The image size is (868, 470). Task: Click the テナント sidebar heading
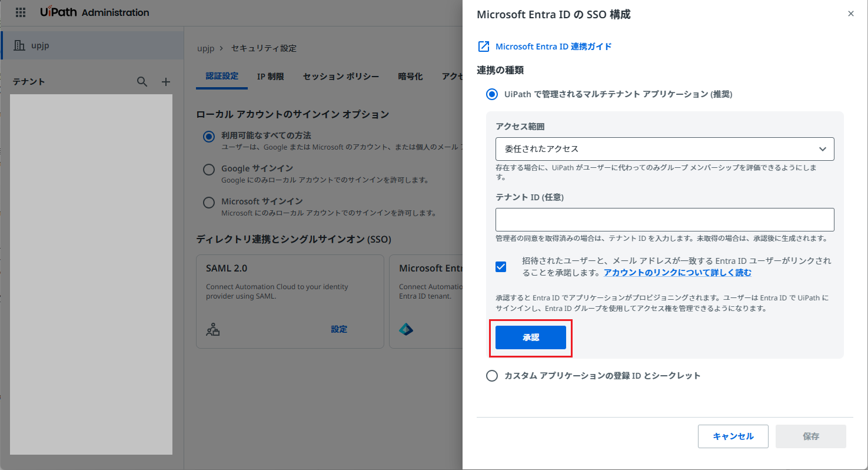pos(29,82)
